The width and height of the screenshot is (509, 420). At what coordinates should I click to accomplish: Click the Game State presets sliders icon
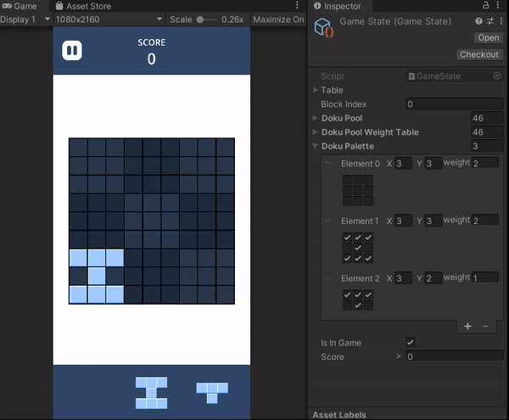(x=490, y=21)
